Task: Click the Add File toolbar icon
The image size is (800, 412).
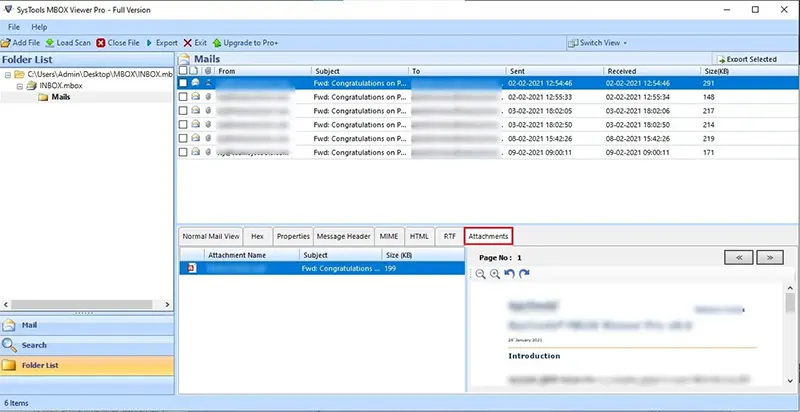Action: click(6, 43)
